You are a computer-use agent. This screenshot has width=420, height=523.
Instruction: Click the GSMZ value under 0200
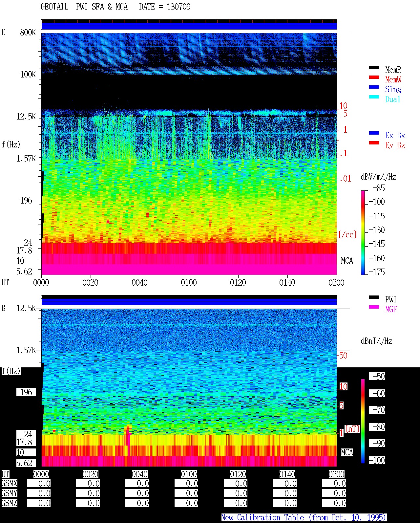(334, 503)
